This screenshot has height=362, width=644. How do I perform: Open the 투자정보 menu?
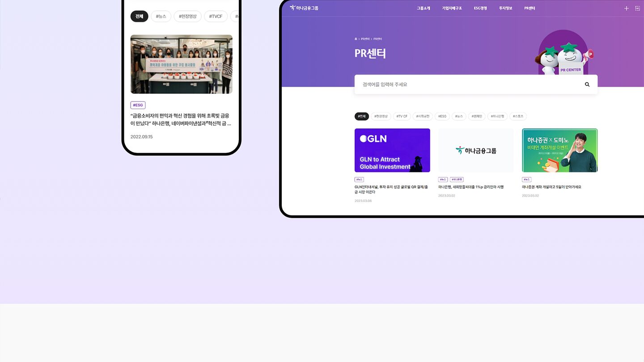(505, 8)
